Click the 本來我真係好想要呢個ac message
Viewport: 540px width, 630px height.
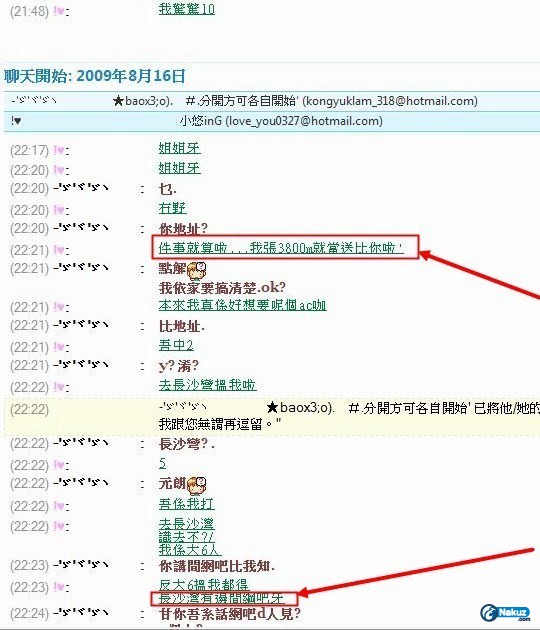pos(242,305)
